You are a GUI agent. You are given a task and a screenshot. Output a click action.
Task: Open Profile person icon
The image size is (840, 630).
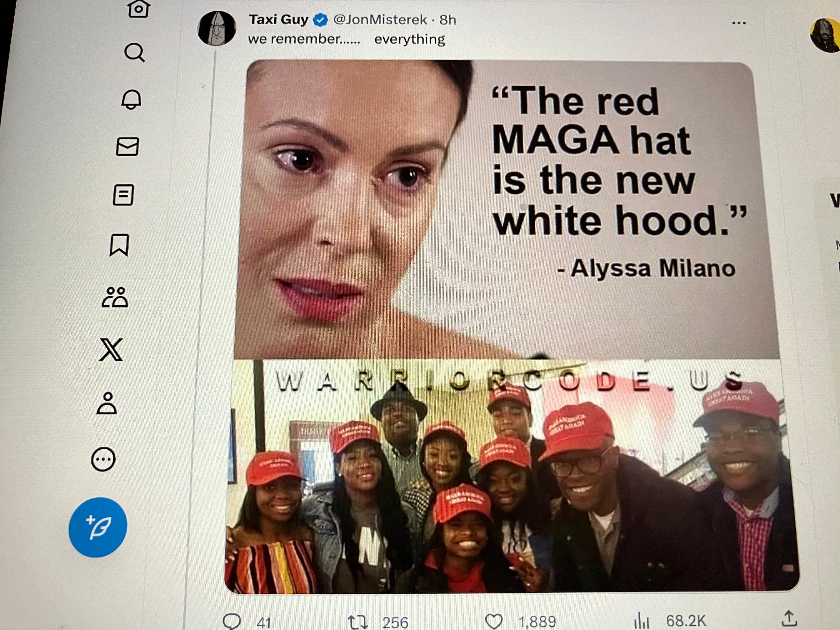coord(107,403)
